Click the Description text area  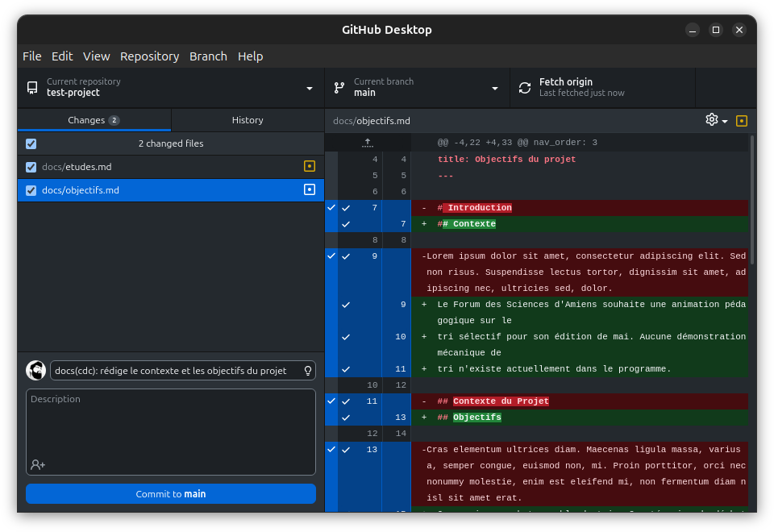point(171,432)
